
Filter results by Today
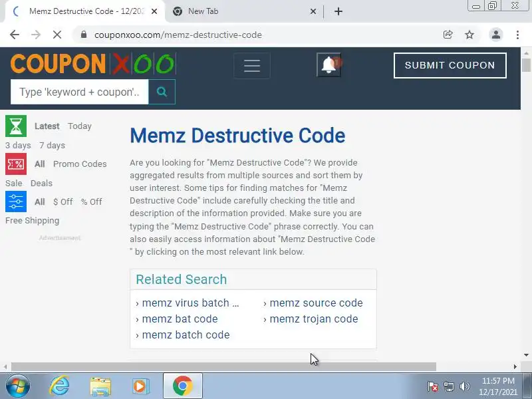[80, 126]
